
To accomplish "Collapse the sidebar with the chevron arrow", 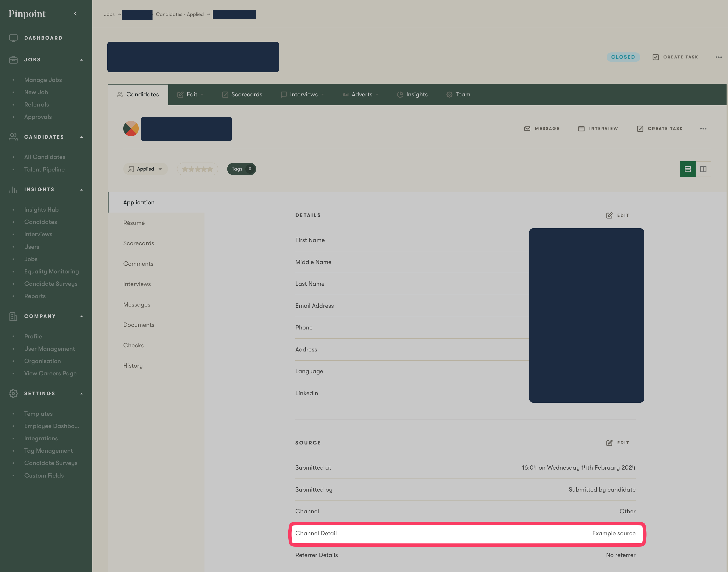I will pyautogui.click(x=75, y=13).
